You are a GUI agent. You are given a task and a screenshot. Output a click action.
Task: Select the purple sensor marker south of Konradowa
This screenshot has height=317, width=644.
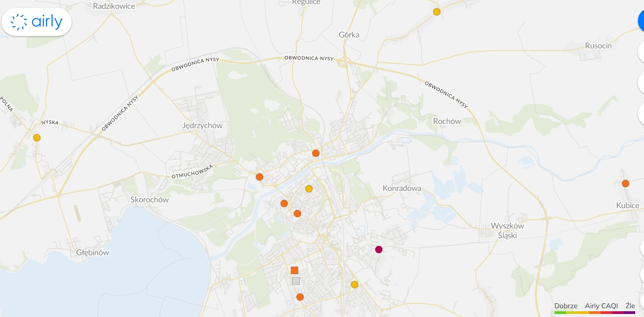379,250
